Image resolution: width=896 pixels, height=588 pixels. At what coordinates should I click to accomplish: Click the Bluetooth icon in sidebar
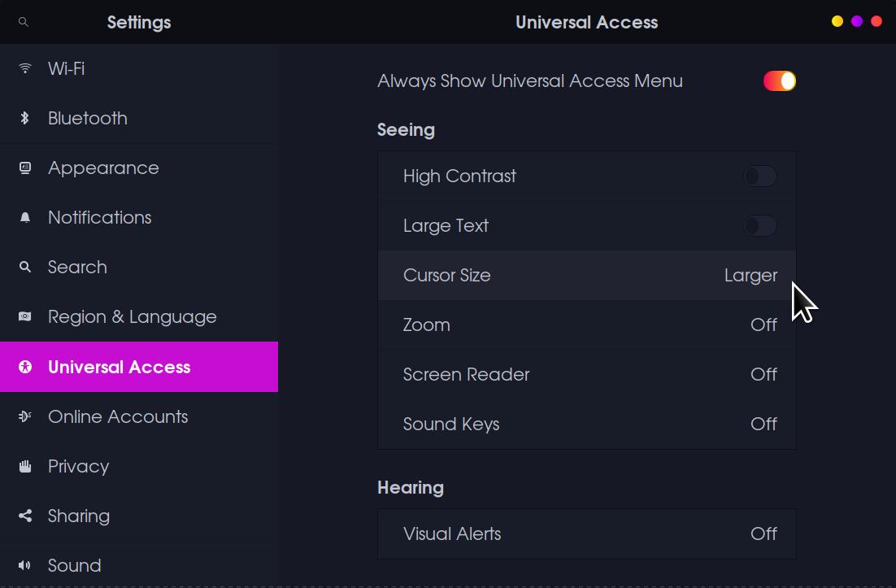pyautogui.click(x=25, y=118)
